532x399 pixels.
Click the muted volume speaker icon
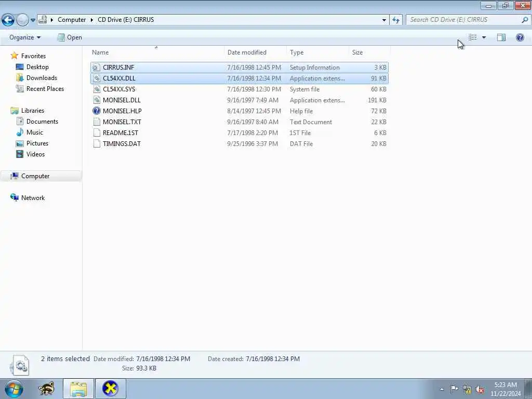[x=480, y=390]
